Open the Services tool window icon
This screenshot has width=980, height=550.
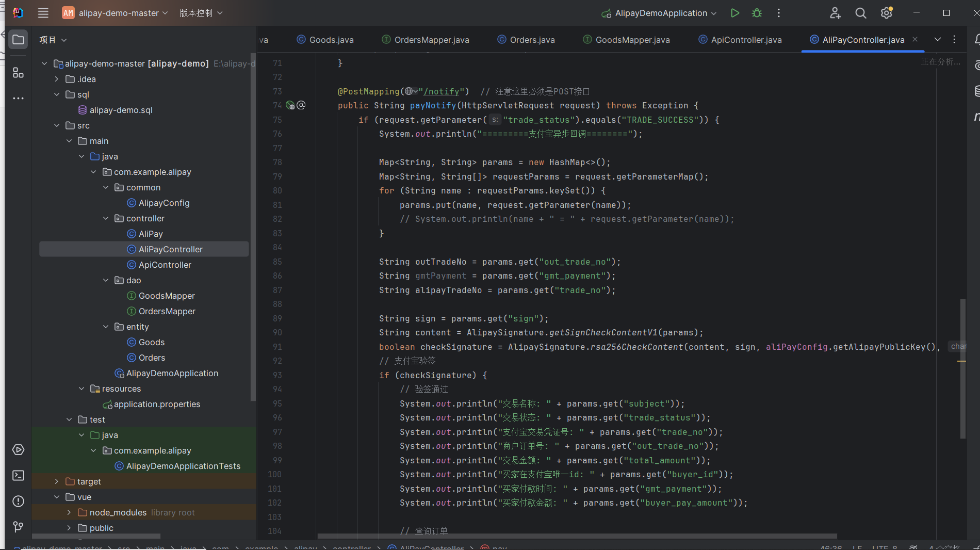[18, 450]
